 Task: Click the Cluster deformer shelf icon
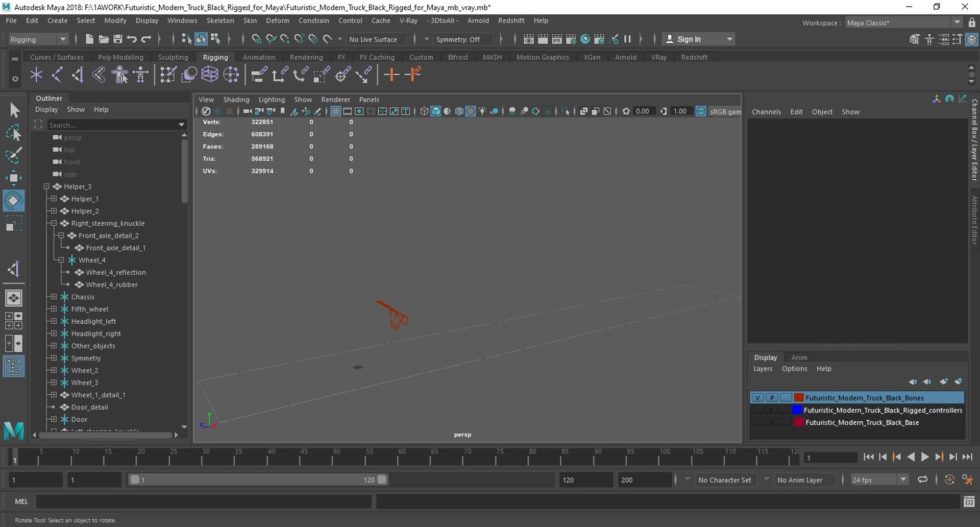(231, 75)
